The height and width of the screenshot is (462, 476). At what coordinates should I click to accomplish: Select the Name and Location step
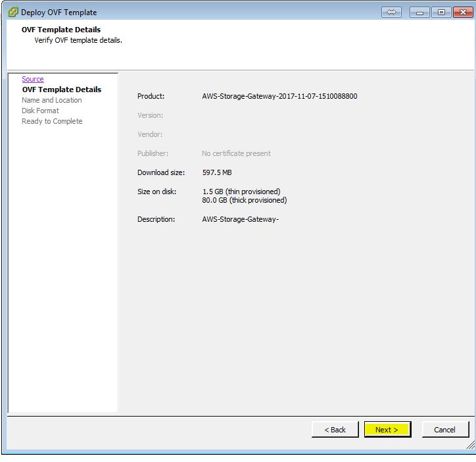point(51,100)
